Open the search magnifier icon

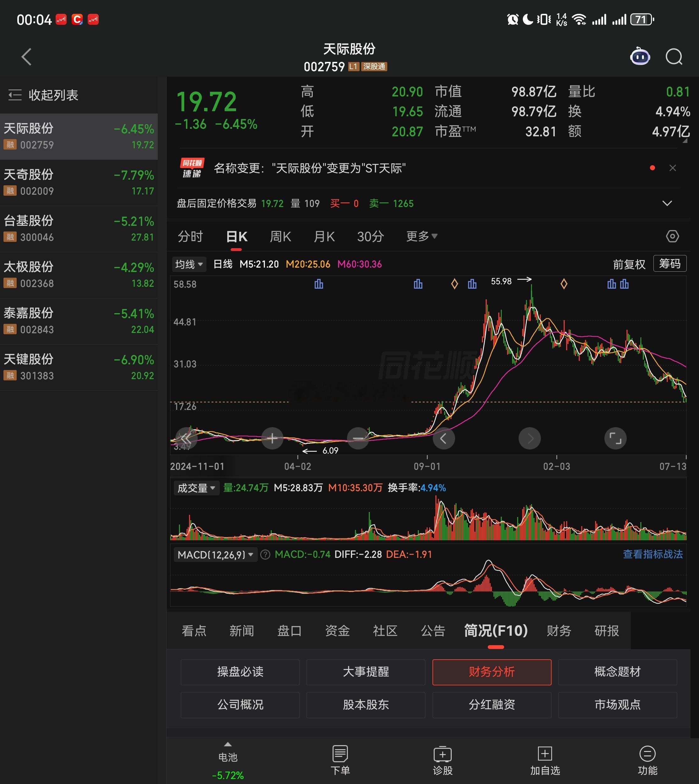tap(674, 57)
